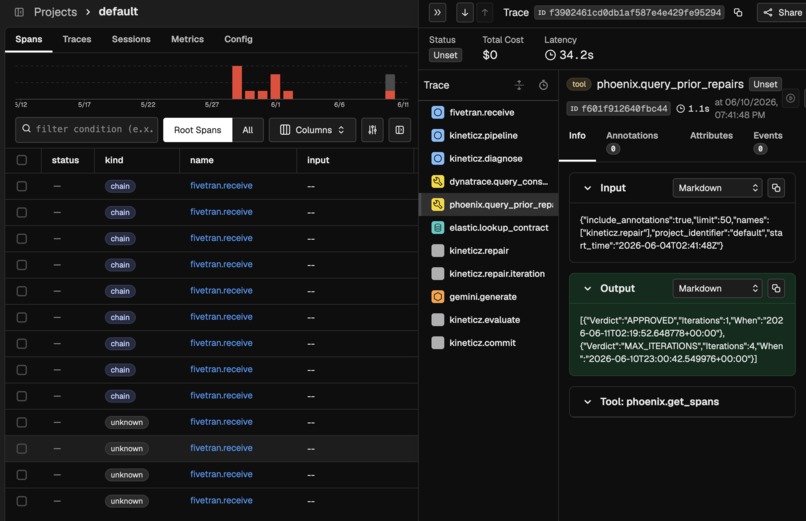Switch to the Config tab
Screen dimensions: 806x521
(x=238, y=39)
